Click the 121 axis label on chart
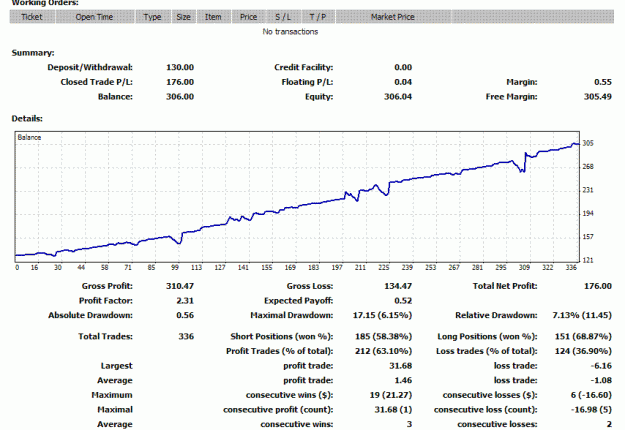This screenshot has height=430, width=625. point(588,260)
